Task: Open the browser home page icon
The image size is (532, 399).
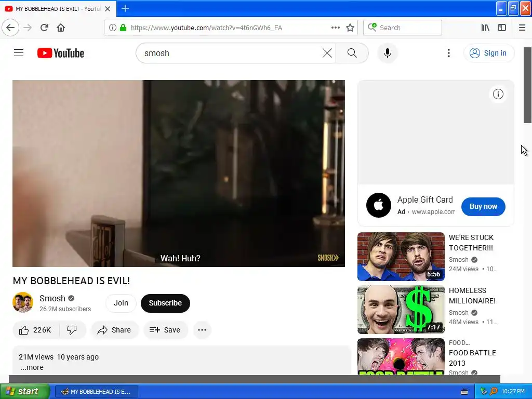Action: [x=61, y=28]
